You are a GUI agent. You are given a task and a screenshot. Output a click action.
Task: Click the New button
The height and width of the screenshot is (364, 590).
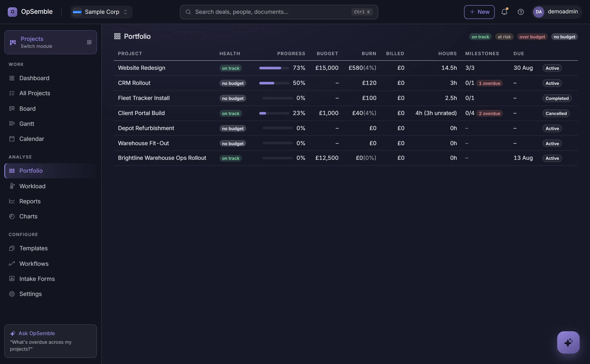coord(479,12)
